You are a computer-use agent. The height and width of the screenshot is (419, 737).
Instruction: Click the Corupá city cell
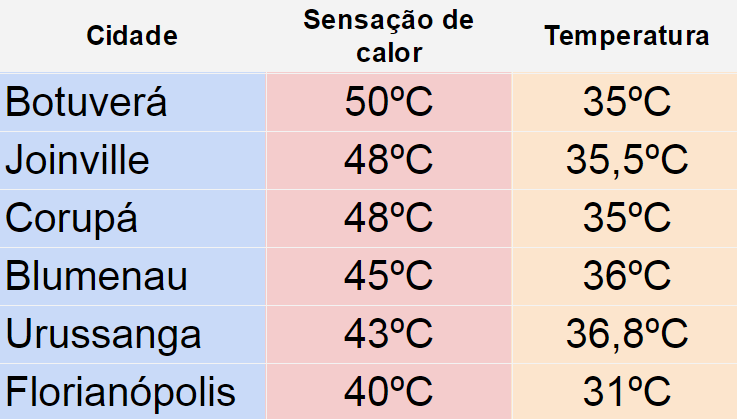pyautogui.click(x=133, y=219)
